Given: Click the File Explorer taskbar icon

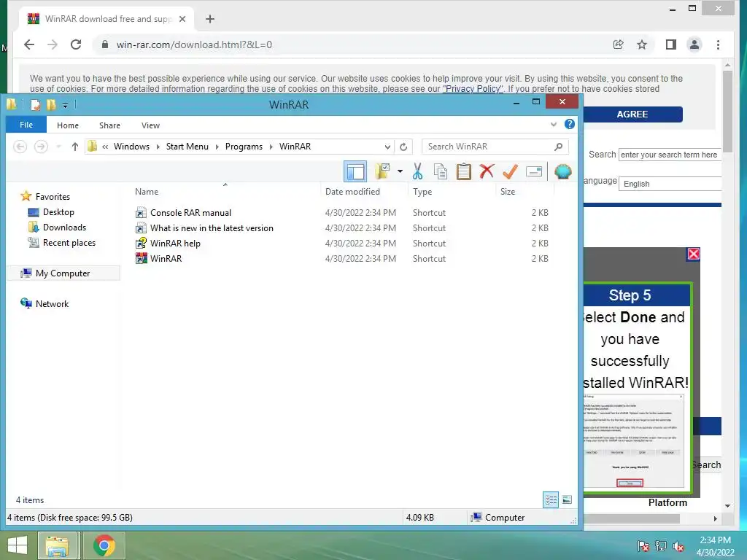Looking at the screenshot, I should [57, 545].
